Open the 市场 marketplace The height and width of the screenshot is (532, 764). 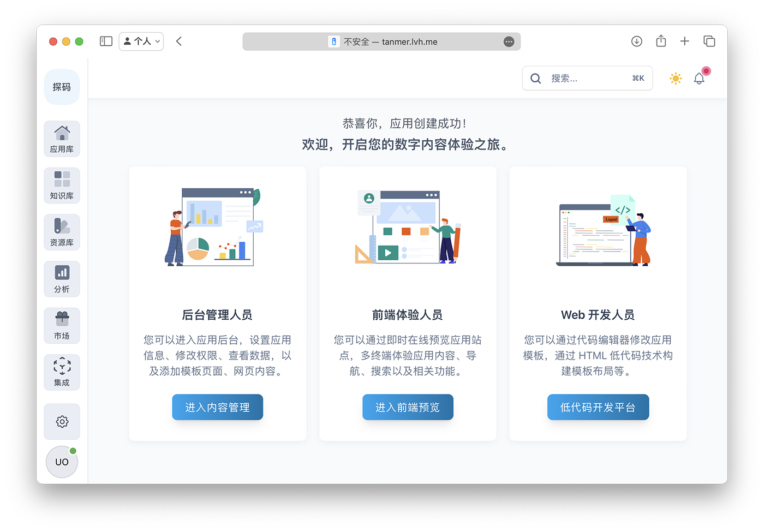coord(62,326)
